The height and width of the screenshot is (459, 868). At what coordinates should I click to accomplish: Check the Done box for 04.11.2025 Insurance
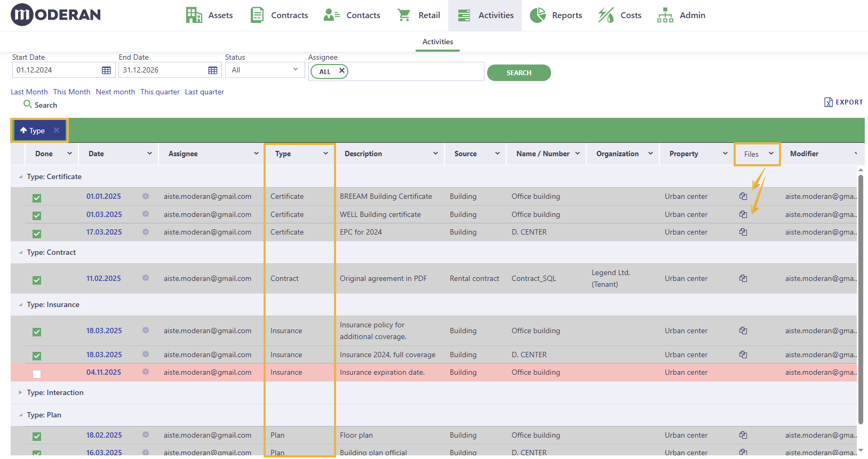(37, 374)
